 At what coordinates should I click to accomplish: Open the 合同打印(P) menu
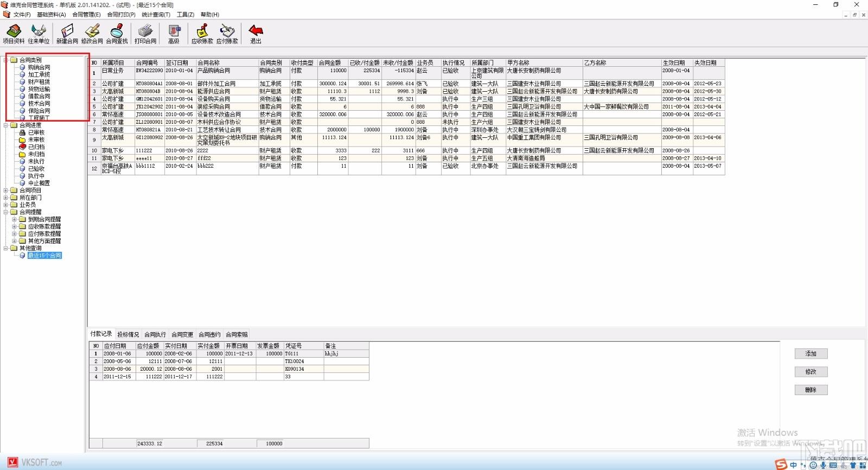[121, 15]
